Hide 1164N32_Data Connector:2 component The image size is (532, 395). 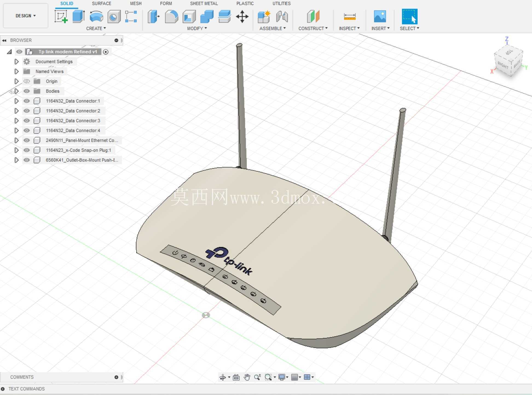(x=27, y=111)
